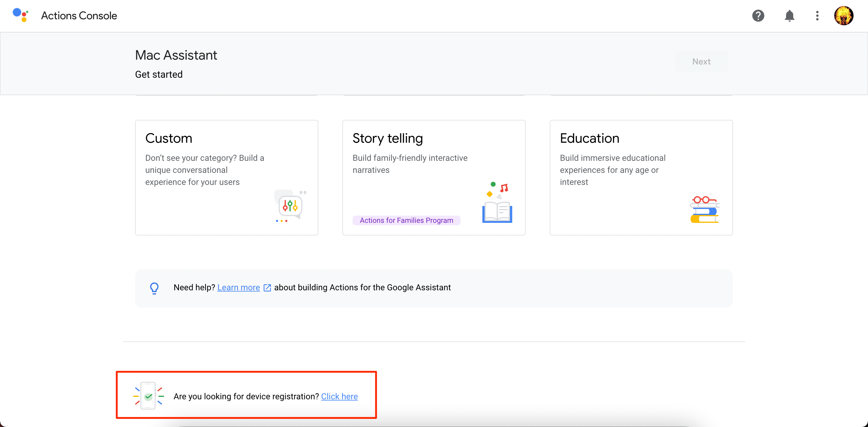Click the Education stacked books icon
Viewport: 868px width, 427px height.
704,210
